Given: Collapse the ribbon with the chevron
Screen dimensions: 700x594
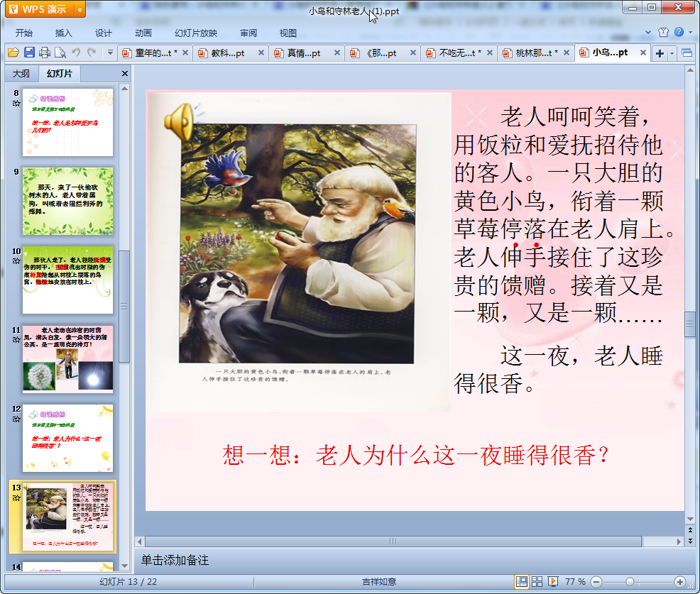Looking at the screenshot, I should pyautogui.click(x=648, y=32).
